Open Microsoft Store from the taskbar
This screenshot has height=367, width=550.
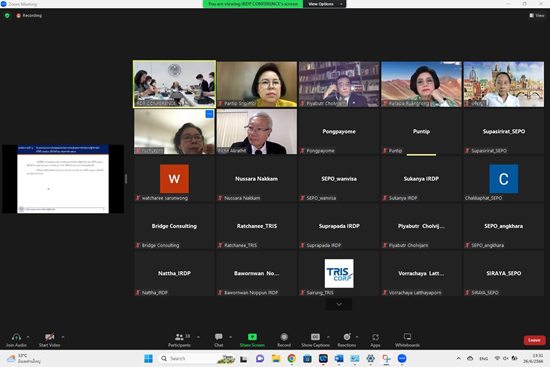(307, 359)
